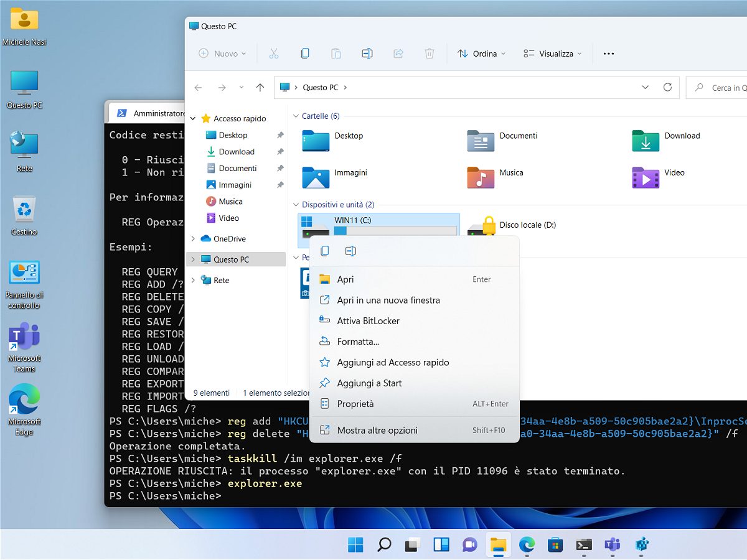Viewport: 747px width, 560px height.
Task: Open the Visualizza dropdown
Action: coord(553,54)
